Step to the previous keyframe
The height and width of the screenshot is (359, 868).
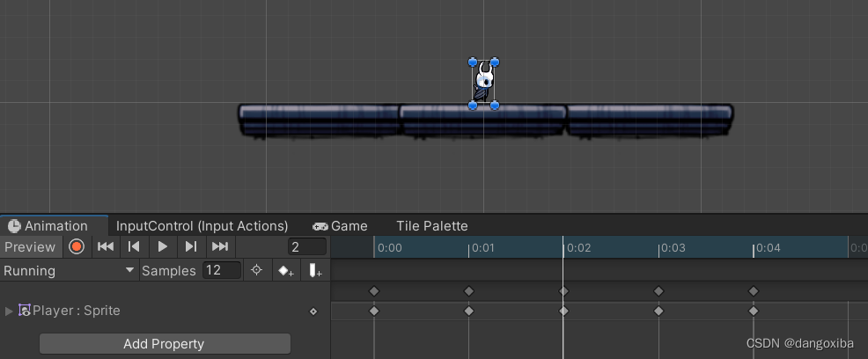134,246
